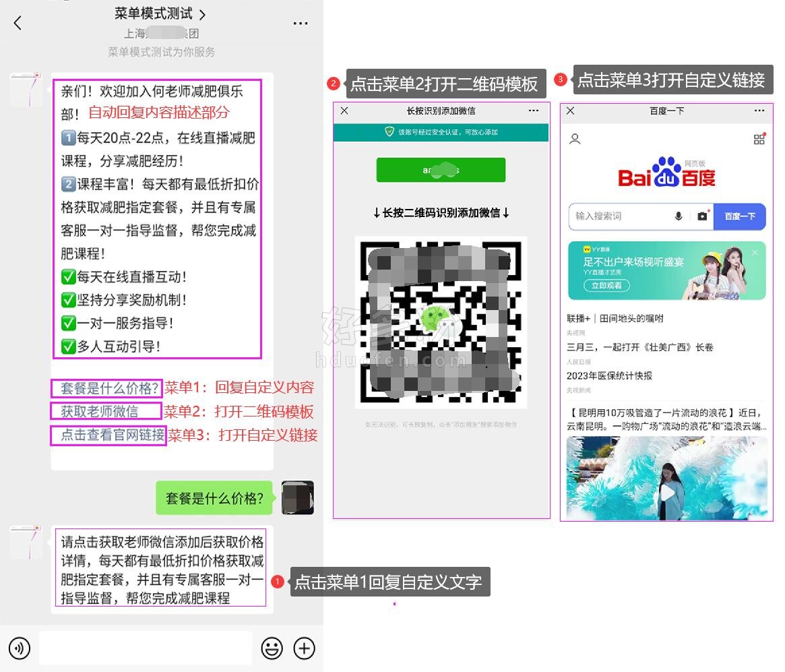The image size is (785, 672).
Task: Open the more menu on 百度一下 page
Action: coord(759,111)
